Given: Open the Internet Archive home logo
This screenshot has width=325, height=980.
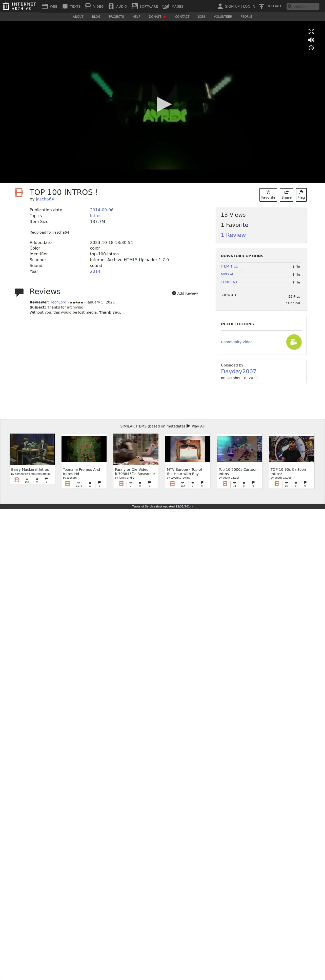Looking at the screenshot, I should tap(19, 6).
